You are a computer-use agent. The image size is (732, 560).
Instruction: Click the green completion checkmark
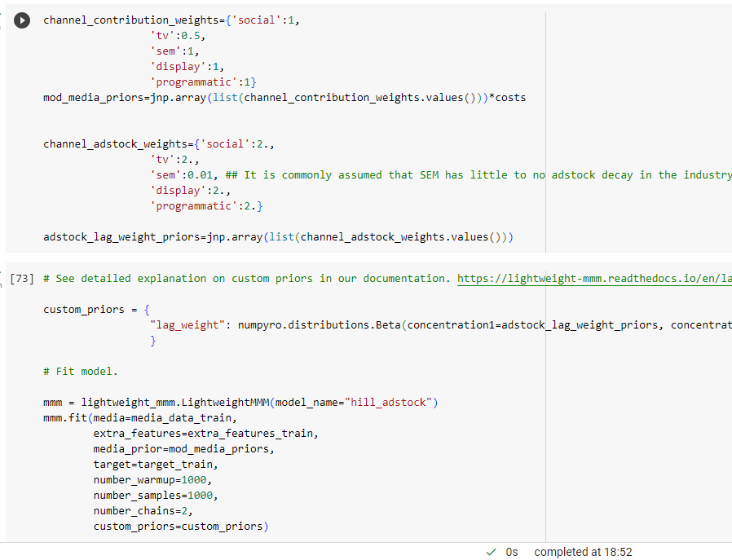click(490, 552)
